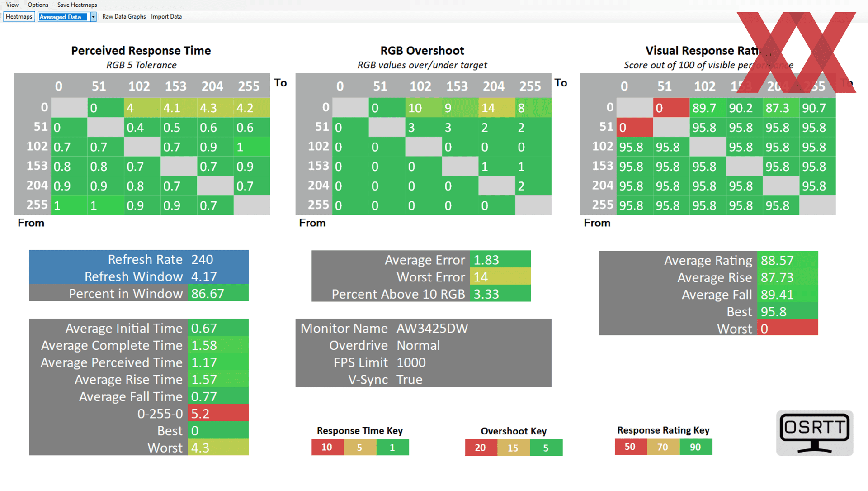This screenshot has width=868, height=491.
Task: Select the Heatmaps toolbar button
Action: pyautogui.click(x=19, y=17)
